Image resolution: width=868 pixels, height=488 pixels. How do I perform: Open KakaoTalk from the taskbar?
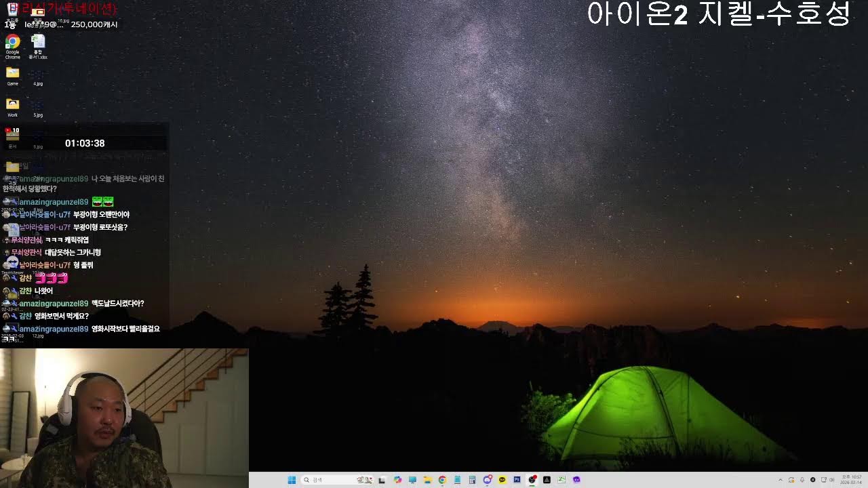click(502, 480)
